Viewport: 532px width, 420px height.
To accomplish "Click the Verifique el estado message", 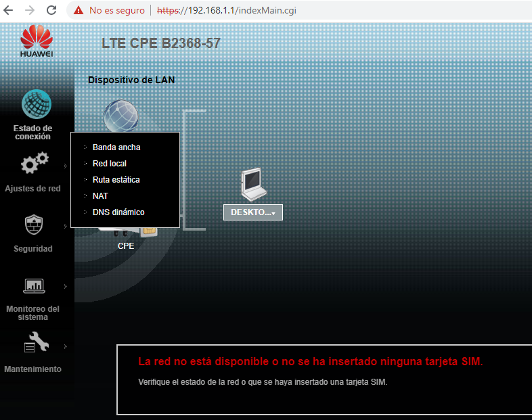I will (263, 382).
